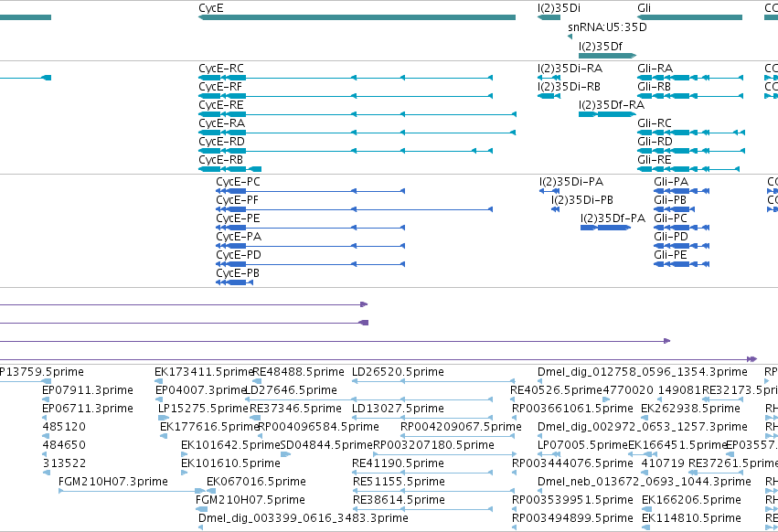Select LP07005.5prime EST
The width and height of the screenshot is (778, 532).
point(583,445)
